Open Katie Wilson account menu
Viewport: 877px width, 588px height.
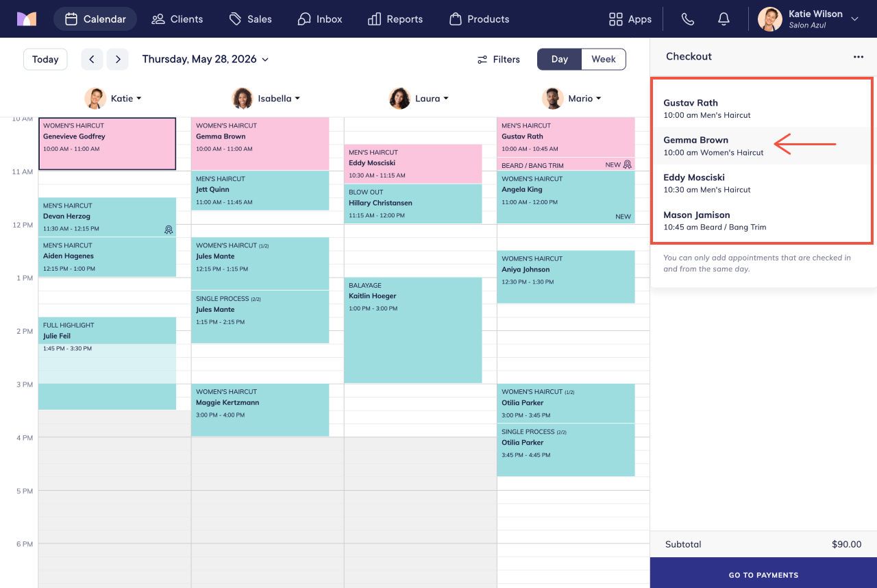(808, 19)
